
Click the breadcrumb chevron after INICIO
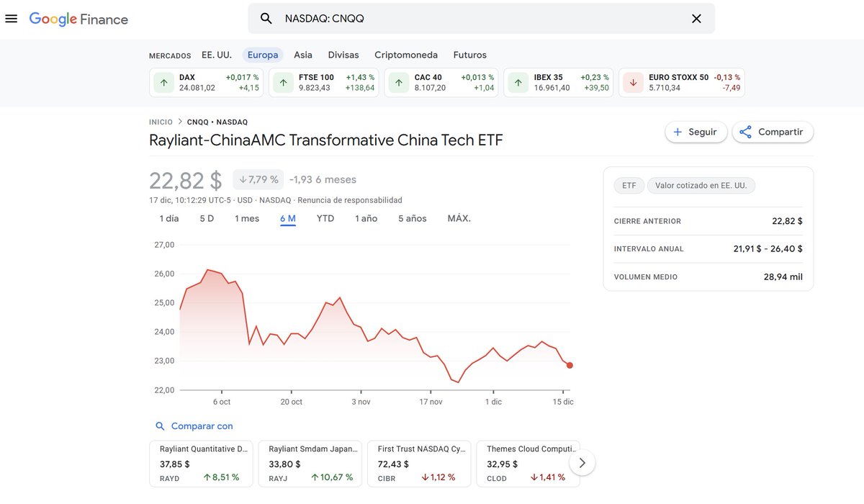click(x=180, y=122)
